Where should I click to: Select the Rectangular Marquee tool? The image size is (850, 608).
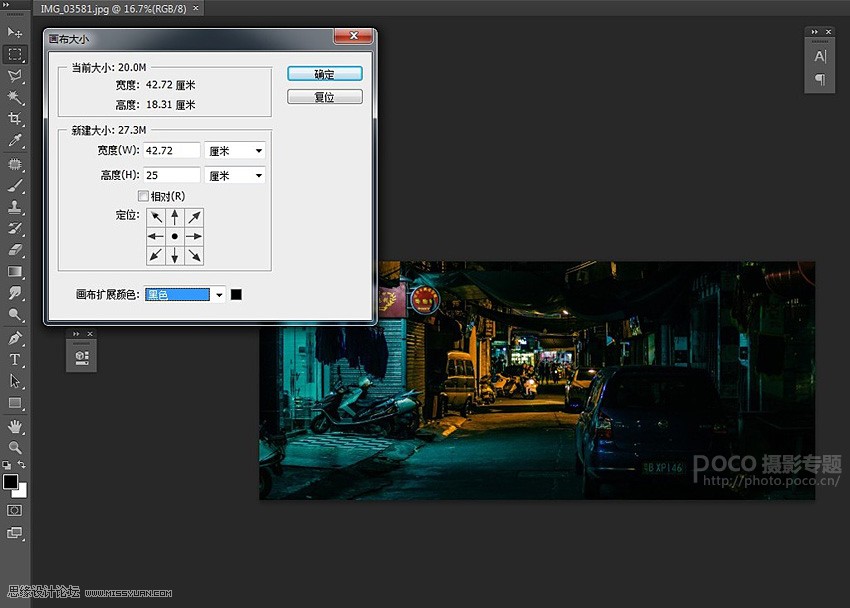[15, 54]
